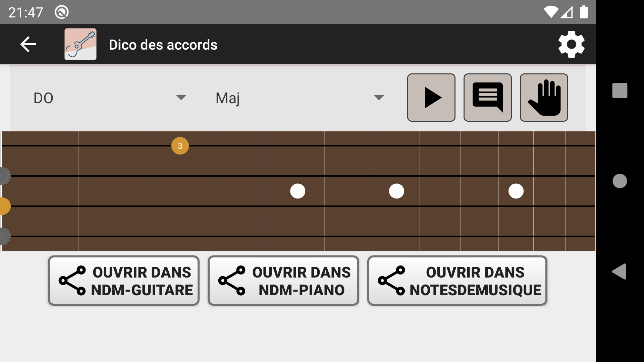Toggle the fret 3 finger marker
The image size is (644, 362).
180,146
